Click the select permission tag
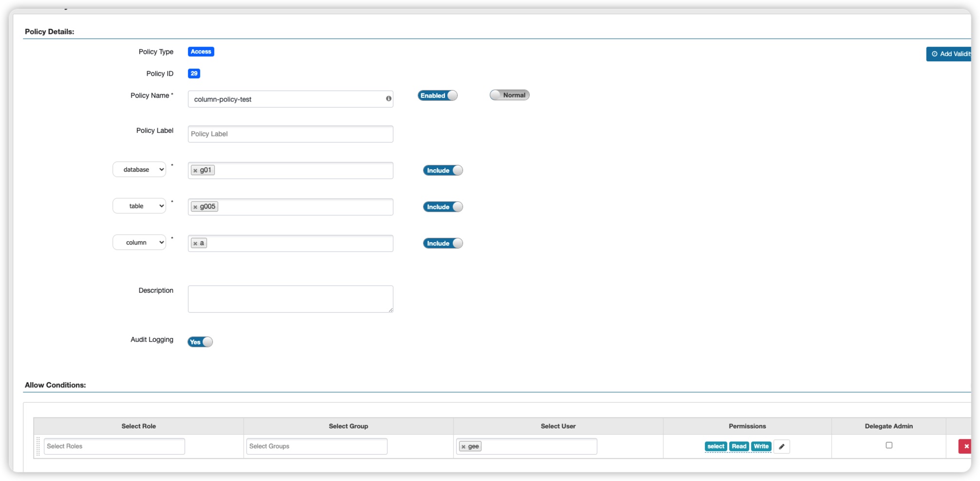 tap(715, 446)
